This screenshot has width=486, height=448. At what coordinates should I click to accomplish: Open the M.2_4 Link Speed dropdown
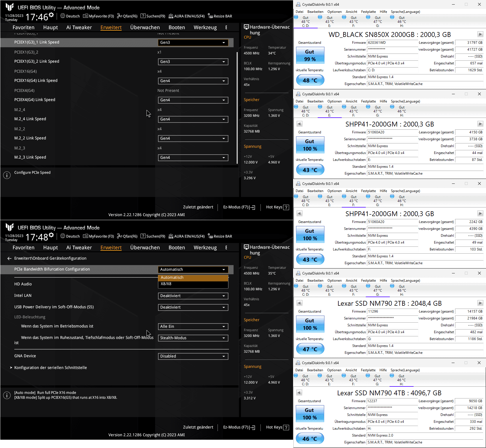[193, 119]
